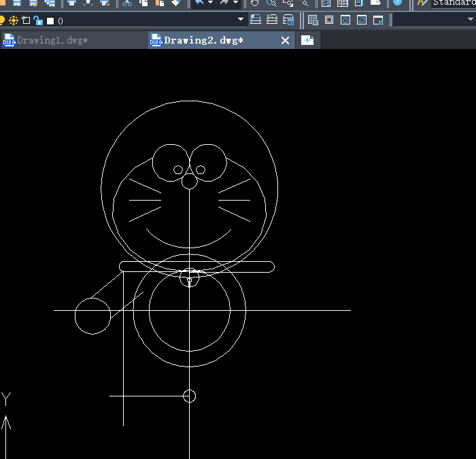Click the Publish icon with arrow

105,3
